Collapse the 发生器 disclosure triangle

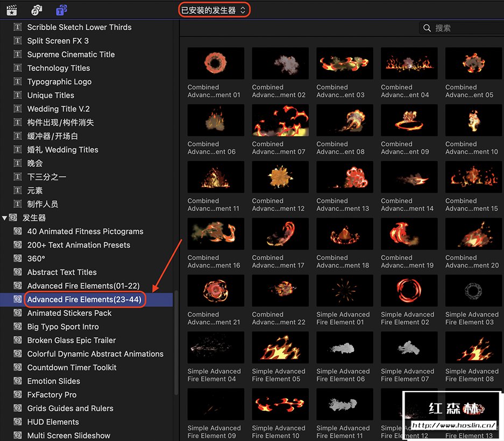[4, 218]
